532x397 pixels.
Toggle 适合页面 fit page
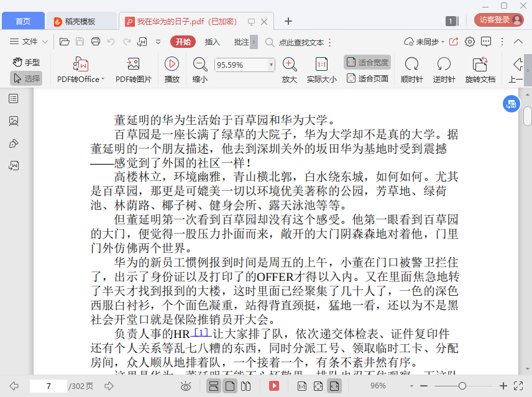click(x=367, y=79)
